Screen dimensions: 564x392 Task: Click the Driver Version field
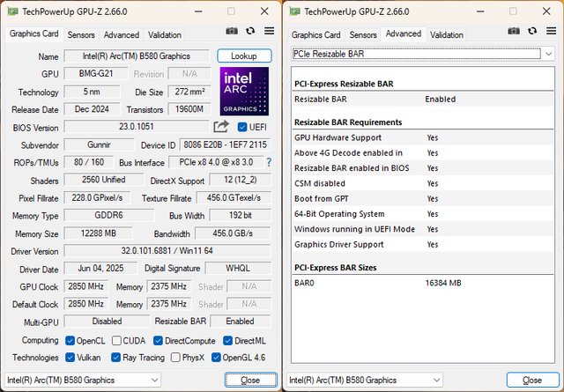coord(167,251)
